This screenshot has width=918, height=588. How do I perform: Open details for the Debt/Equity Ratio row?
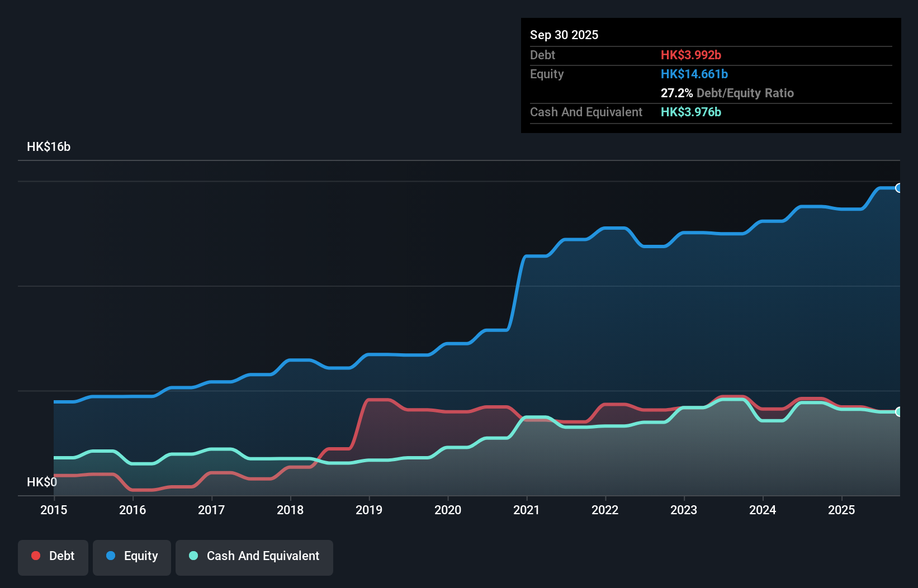(727, 93)
